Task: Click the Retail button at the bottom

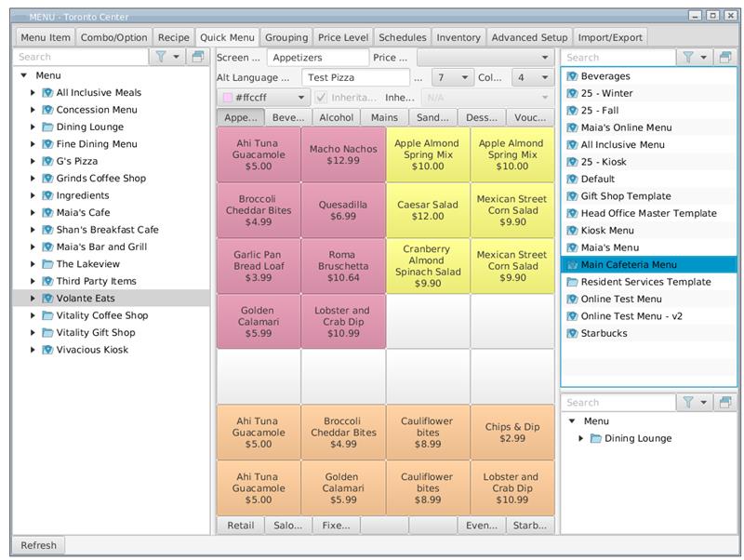Action: point(240,525)
